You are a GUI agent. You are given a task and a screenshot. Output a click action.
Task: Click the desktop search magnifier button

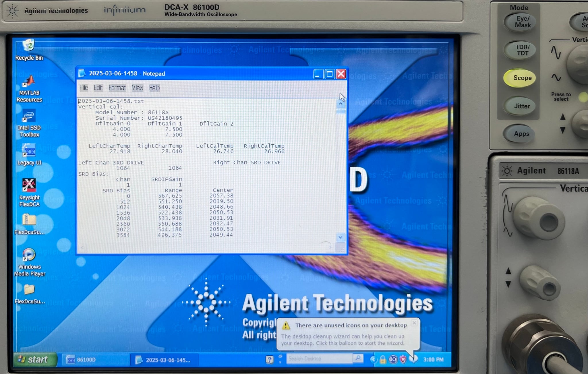[x=358, y=358]
